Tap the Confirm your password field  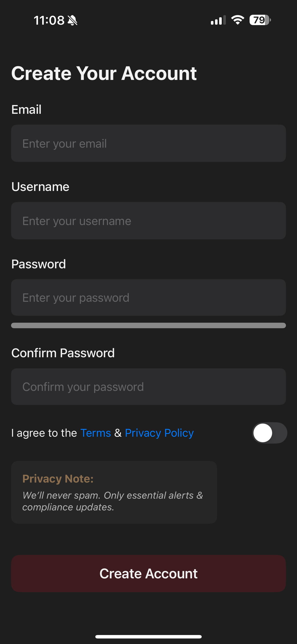148,386
